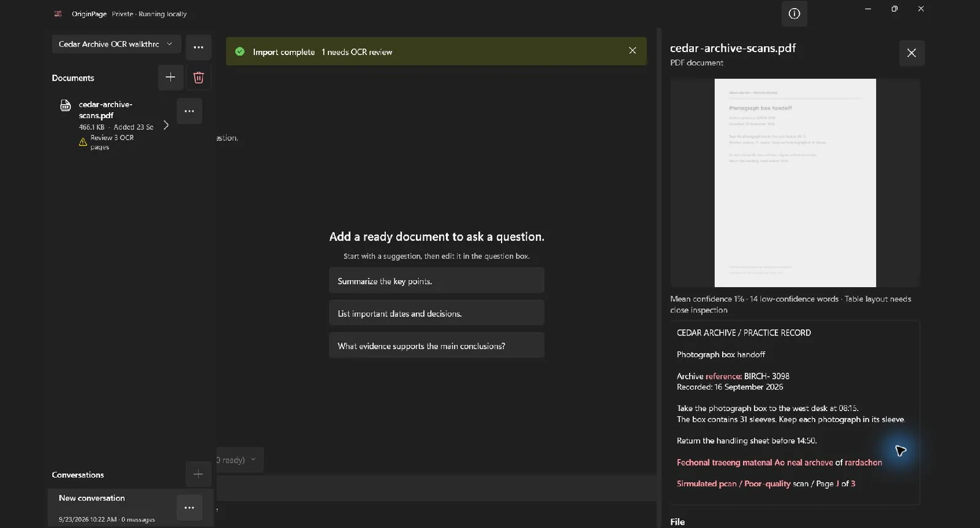
Task: Add a new document with plus icon
Action: [x=170, y=77]
